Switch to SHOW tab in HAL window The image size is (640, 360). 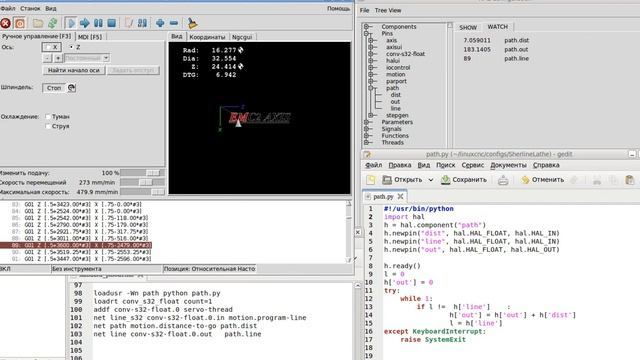[x=468, y=27]
